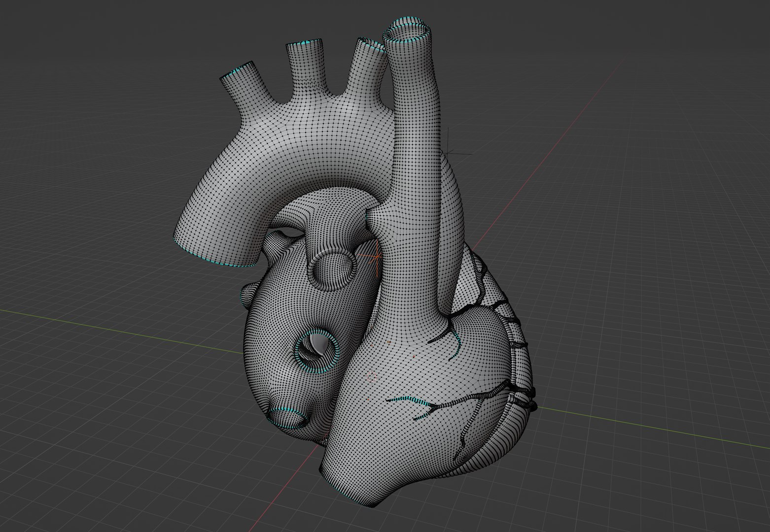This screenshot has width=770, height=532.
Task: Click the red 3D cursor crosshair
Action: pos(376,256)
